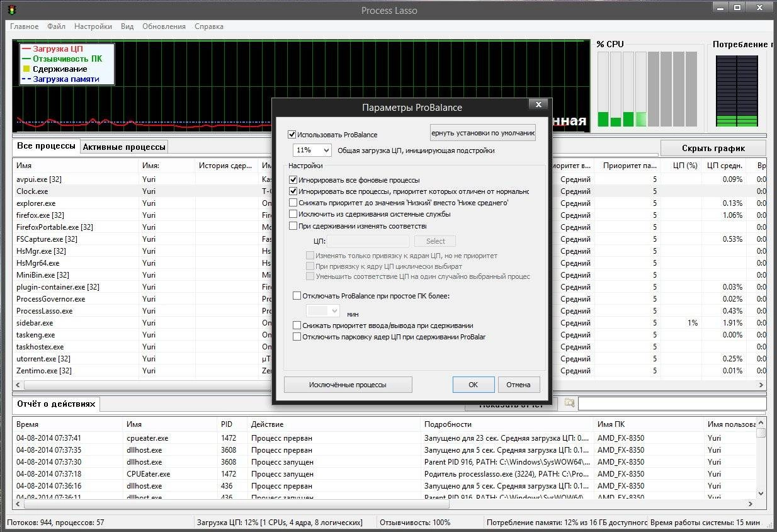Screen dimensions: 777x532
Task: Click the 1.91% average CPU value
Action: [x=732, y=323]
